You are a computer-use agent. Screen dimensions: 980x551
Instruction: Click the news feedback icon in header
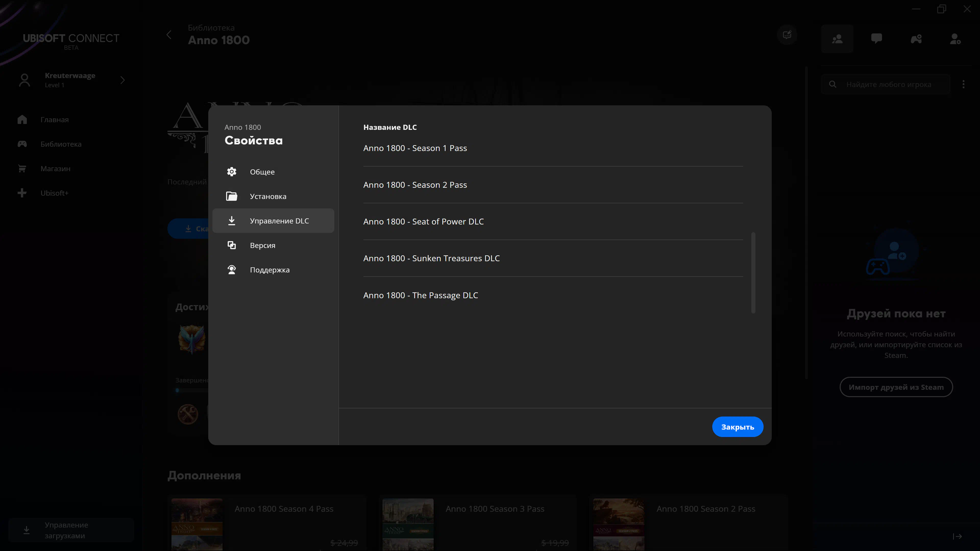[787, 35]
